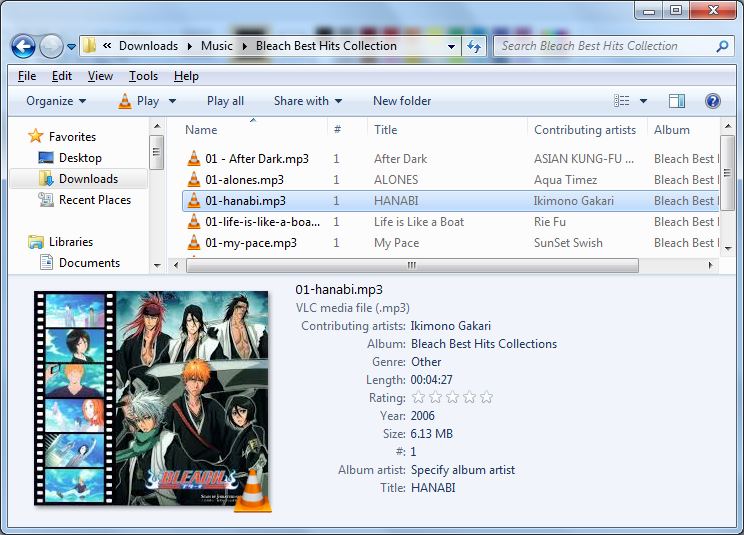Click Play all in the toolbar
Viewport: 744px width, 535px height.
click(225, 101)
